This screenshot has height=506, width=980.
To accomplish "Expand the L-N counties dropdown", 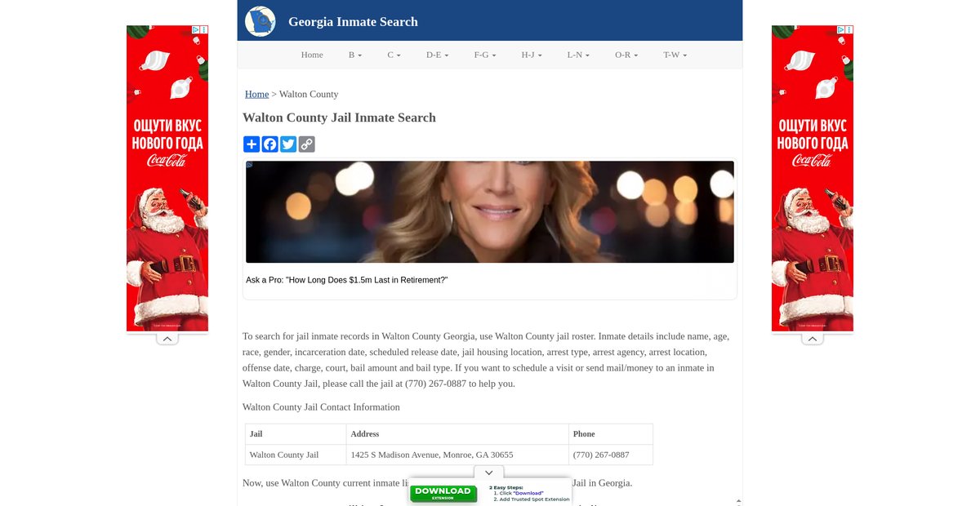I will click(x=578, y=55).
